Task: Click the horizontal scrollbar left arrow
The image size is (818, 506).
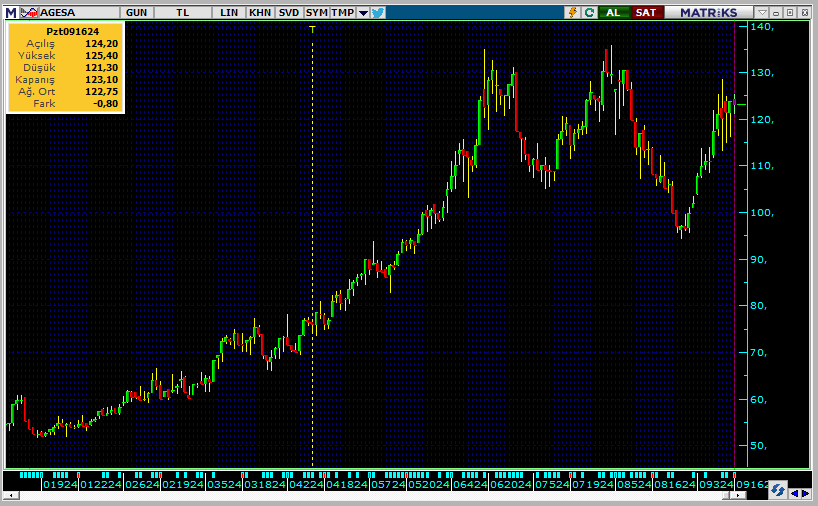Action: pos(10,496)
